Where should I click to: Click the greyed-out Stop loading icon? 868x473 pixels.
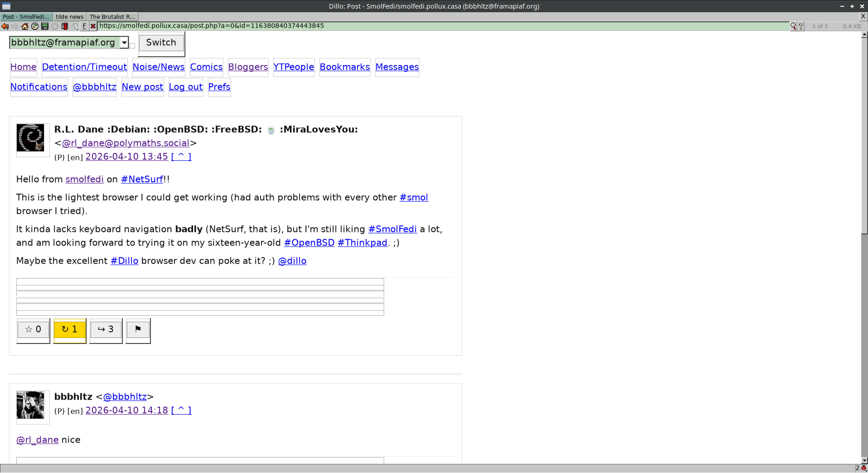55,26
